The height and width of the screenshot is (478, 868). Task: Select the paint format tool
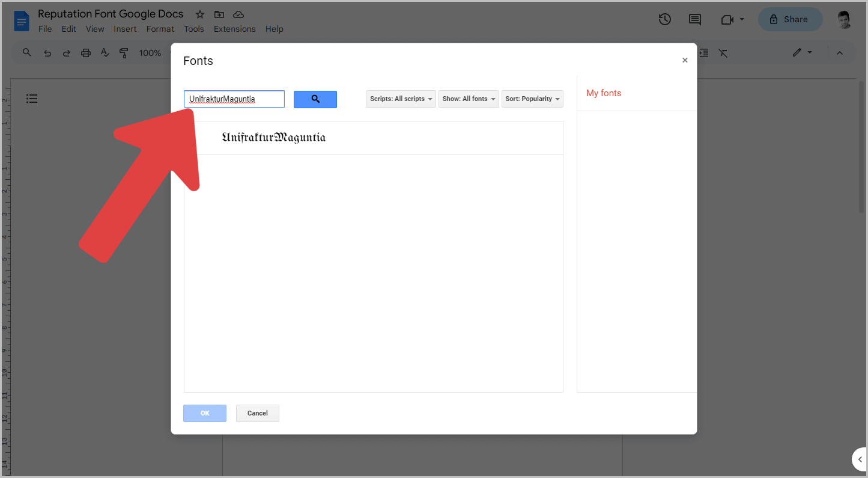pos(124,53)
